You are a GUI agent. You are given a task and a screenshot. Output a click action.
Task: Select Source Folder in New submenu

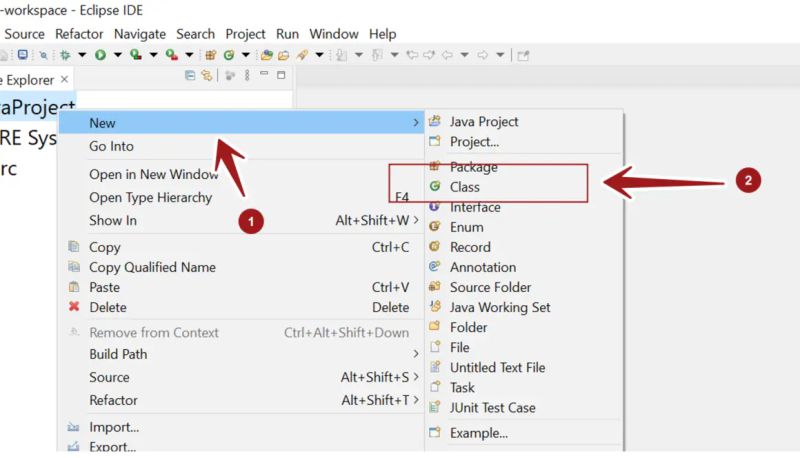[524, 287]
